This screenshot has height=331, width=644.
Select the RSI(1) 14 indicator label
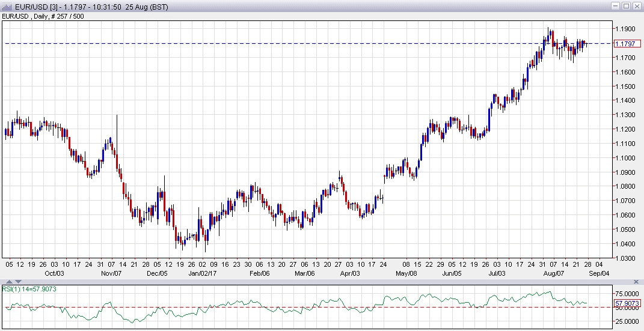29,289
